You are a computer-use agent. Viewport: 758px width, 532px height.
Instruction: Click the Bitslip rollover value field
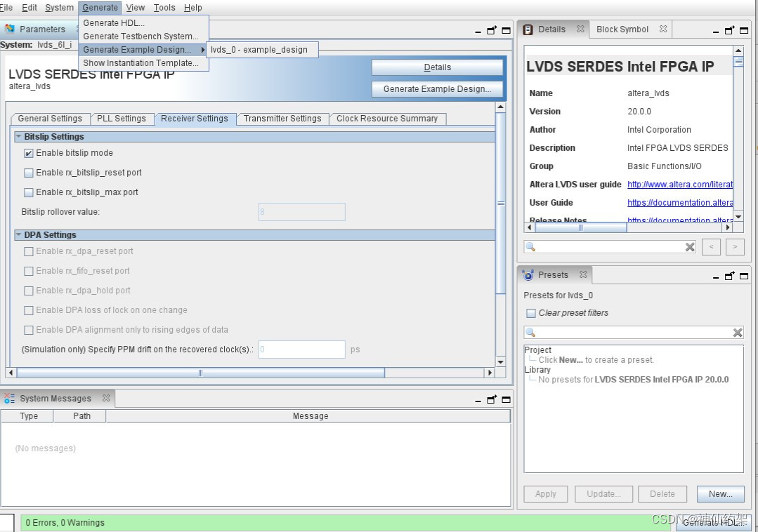point(301,212)
